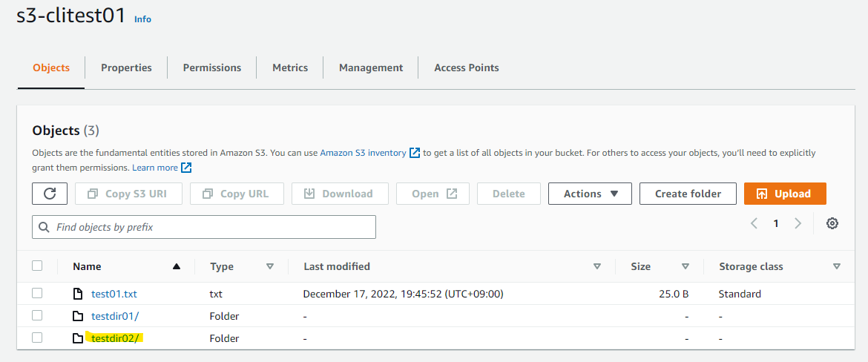Click the test01.txt file icon
The width and height of the screenshot is (868, 362).
point(78,294)
